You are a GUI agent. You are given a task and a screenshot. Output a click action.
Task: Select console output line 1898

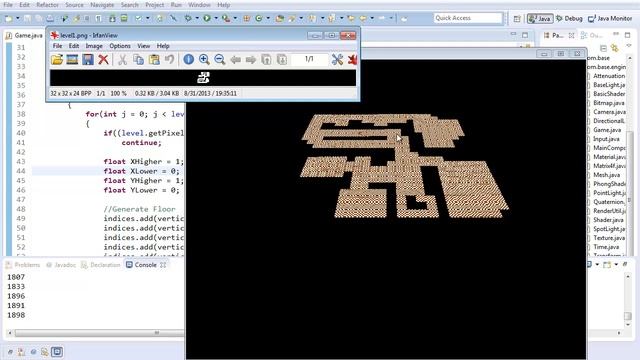pyautogui.click(x=16, y=315)
